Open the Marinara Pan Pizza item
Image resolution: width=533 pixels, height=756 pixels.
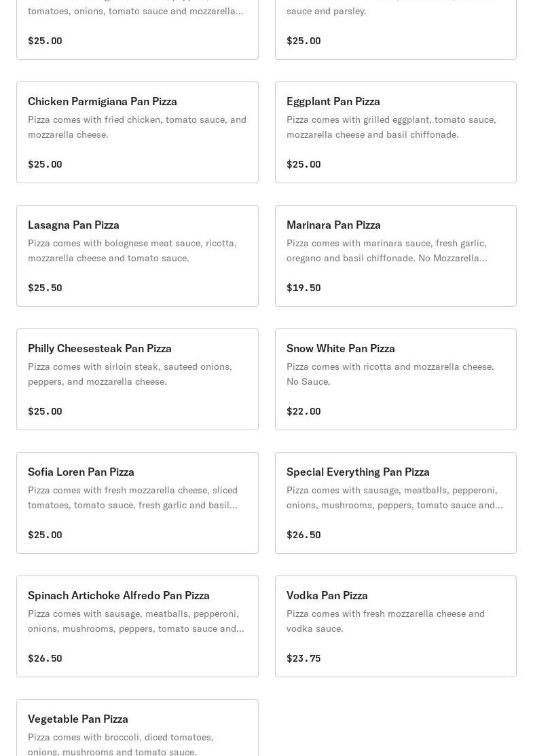coord(395,256)
